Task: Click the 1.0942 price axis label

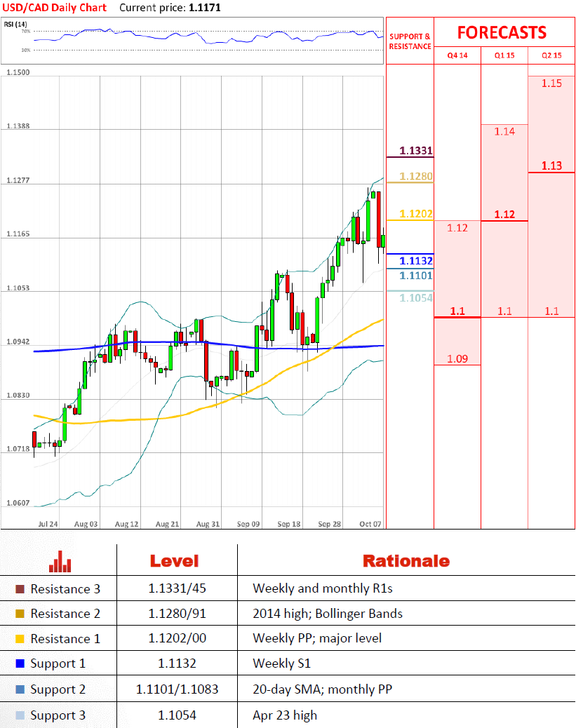Action: click(x=18, y=342)
